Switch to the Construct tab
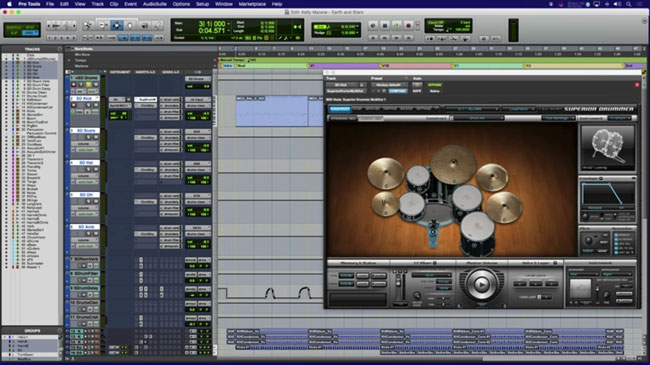650x365 pixels. pyautogui.click(x=340, y=109)
